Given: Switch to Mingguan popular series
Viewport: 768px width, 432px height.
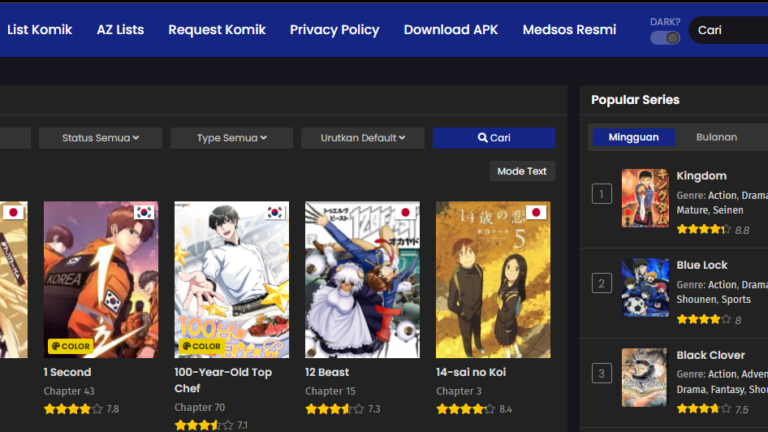Looking at the screenshot, I should 633,137.
